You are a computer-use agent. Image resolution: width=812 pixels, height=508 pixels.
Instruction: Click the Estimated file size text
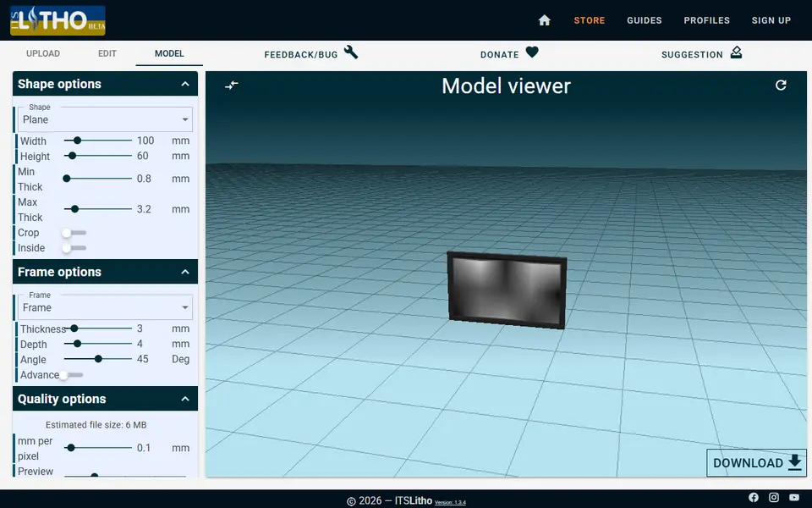click(96, 424)
